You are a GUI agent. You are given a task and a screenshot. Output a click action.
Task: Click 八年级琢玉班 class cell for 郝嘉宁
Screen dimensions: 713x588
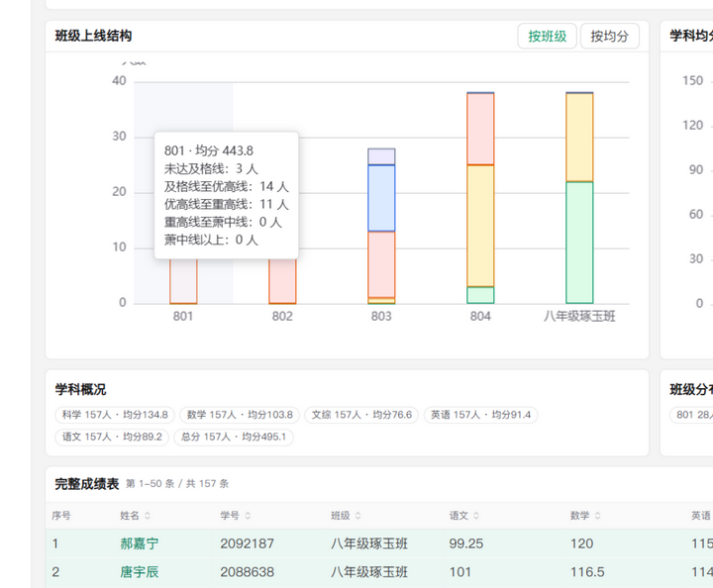coord(369,543)
